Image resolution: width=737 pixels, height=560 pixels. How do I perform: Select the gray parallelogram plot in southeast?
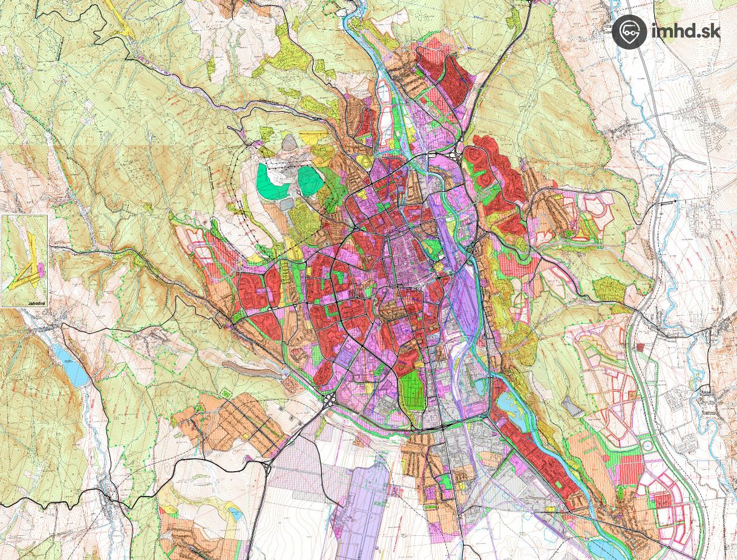click(572, 406)
